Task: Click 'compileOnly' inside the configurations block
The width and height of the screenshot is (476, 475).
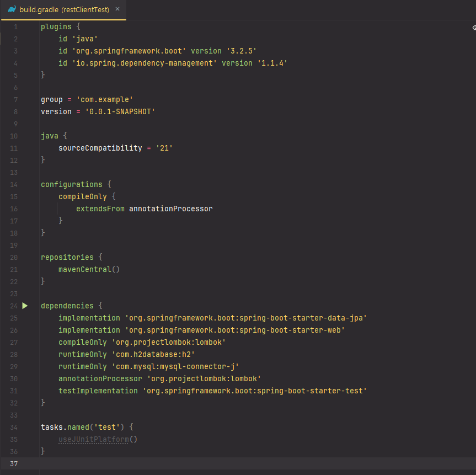Action: pos(83,197)
